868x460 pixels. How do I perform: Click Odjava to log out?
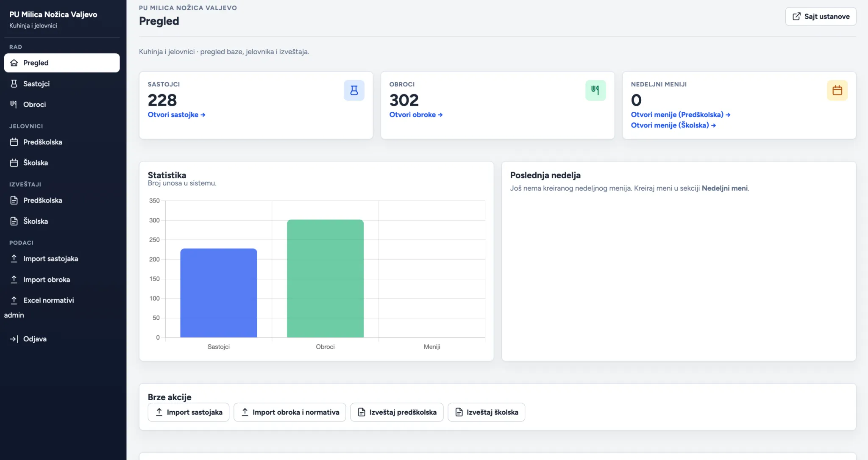point(62,339)
